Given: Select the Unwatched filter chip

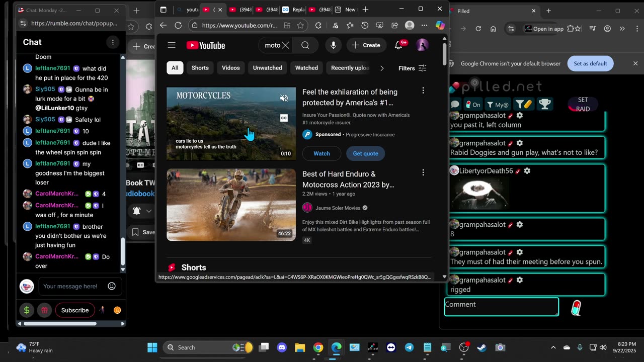Looking at the screenshot, I should [x=267, y=68].
